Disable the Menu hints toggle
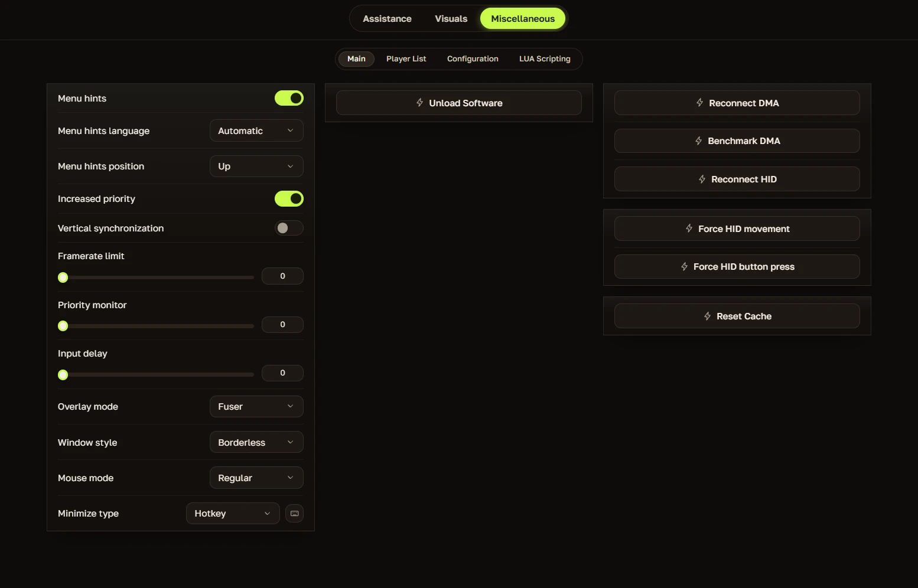The image size is (918, 588). click(x=289, y=98)
